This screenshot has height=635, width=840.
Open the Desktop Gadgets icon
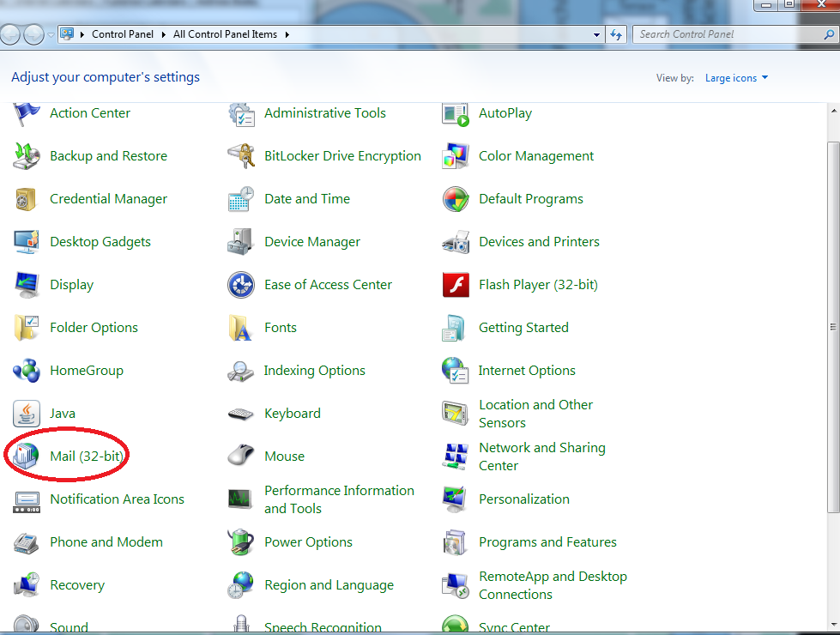point(27,242)
